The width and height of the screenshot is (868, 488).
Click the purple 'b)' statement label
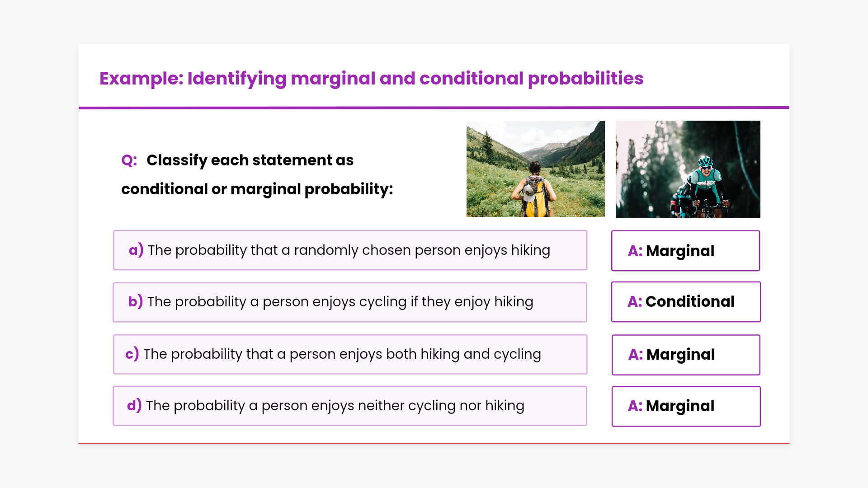[135, 301]
